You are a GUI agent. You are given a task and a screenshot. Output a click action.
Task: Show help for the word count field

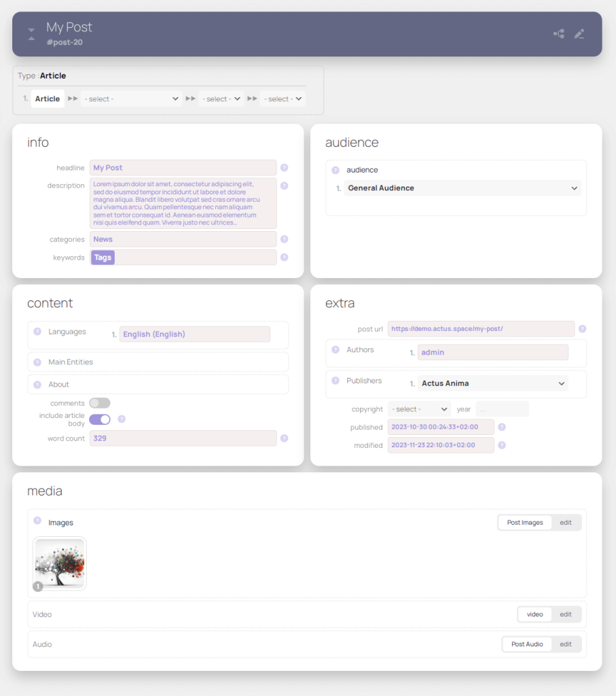pos(285,438)
